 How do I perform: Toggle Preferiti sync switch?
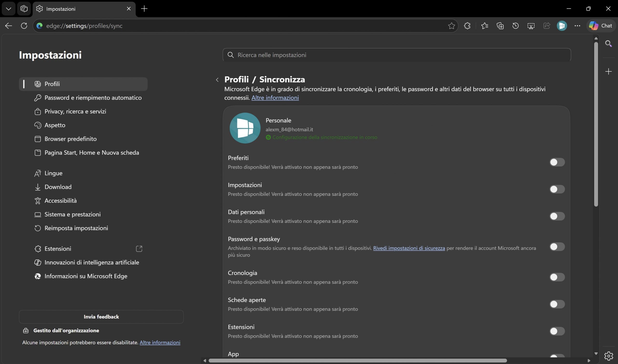pos(557,162)
